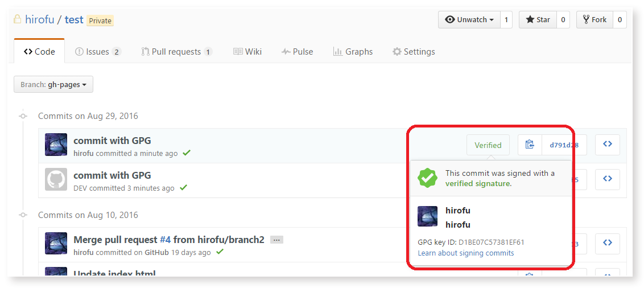Browse repository at the first GPG commit
Image resolution: width=644 pixels, height=288 pixels.
(608, 145)
